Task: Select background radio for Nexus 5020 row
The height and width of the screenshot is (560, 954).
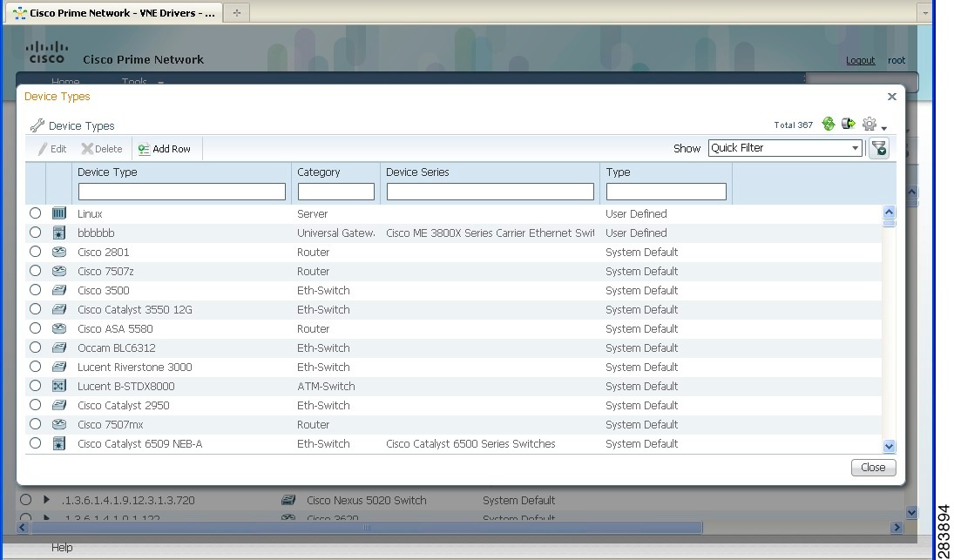Action: (x=25, y=500)
